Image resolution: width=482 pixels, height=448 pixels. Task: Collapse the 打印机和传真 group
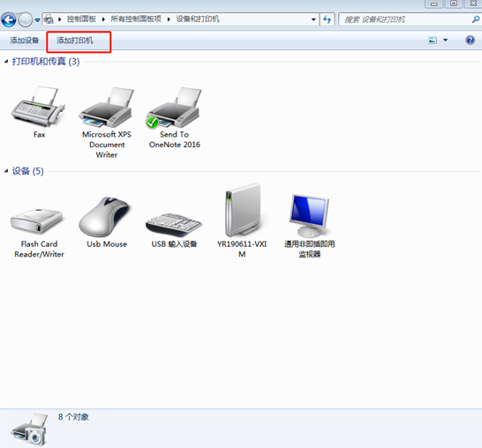click(6, 62)
